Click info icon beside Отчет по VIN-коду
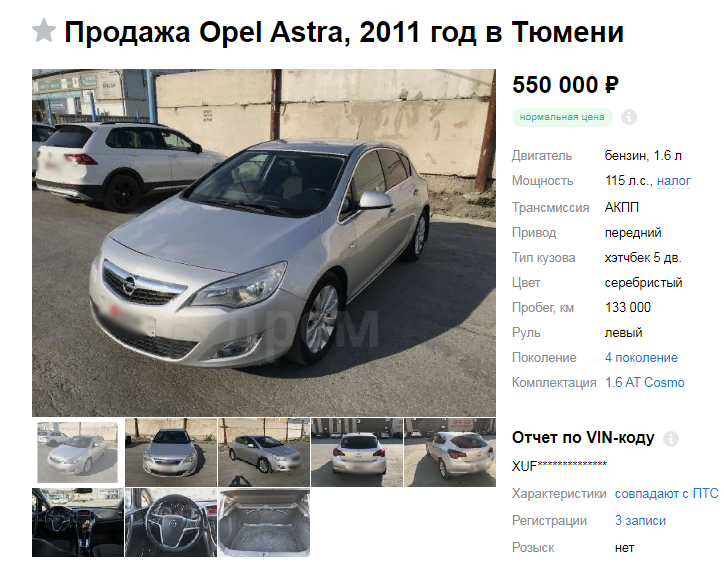The image size is (724, 569). pos(670,438)
